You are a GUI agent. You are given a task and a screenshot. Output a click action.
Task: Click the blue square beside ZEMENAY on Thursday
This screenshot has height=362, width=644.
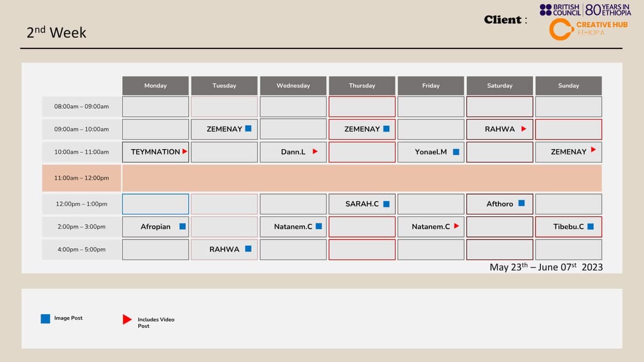[386, 129]
